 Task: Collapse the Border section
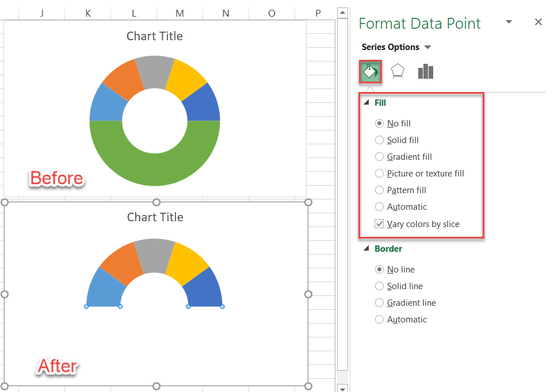[366, 249]
